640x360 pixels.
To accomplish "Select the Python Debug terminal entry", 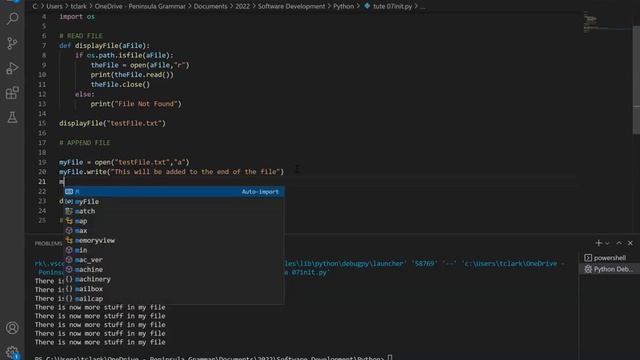I will point(609,269).
